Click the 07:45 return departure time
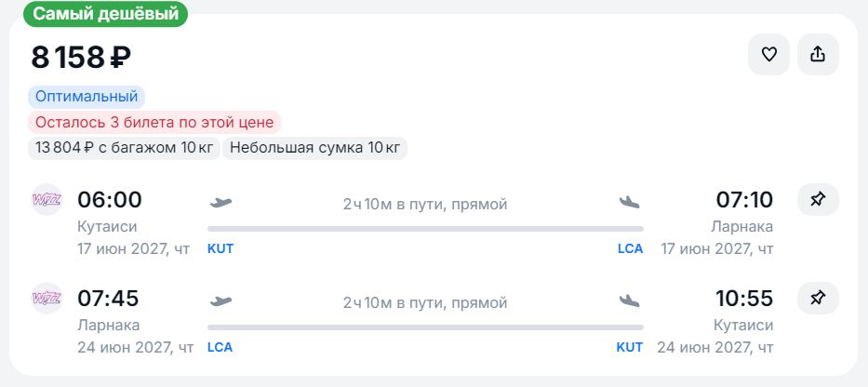868x387 pixels. [x=108, y=299]
